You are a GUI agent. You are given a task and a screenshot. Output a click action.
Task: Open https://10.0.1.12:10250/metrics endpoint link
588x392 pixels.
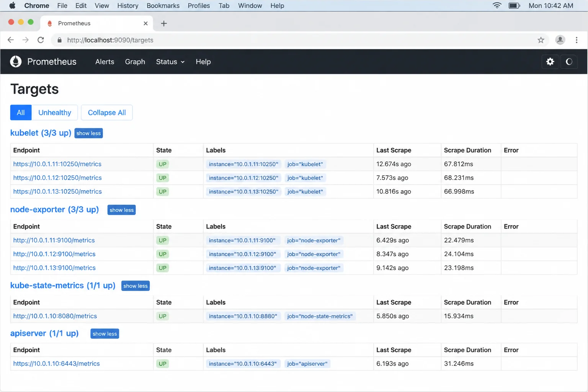tap(57, 178)
